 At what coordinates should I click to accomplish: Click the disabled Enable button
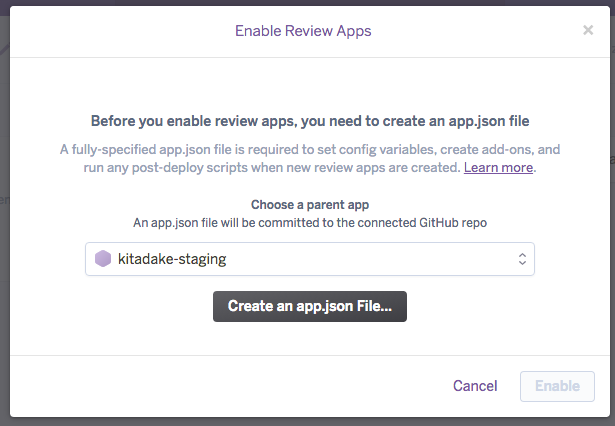pyautogui.click(x=557, y=386)
